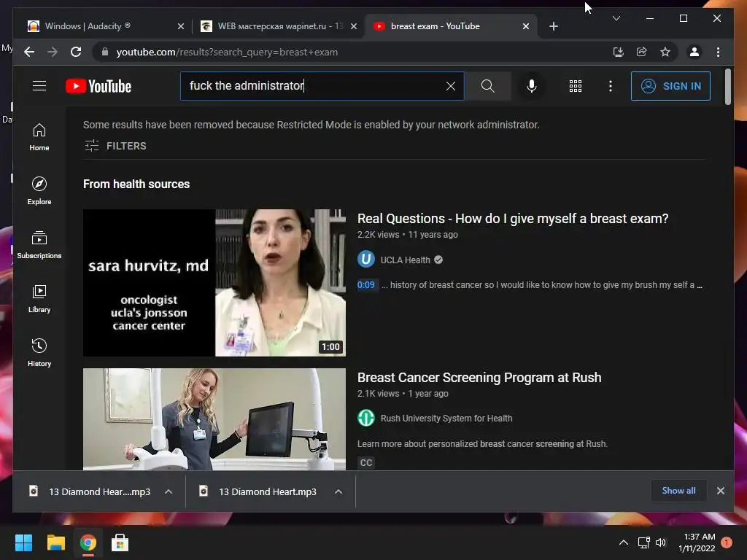Viewport: 747px width, 560px height.
Task: Open the sara hurvitz video thumbnail
Action: click(x=214, y=283)
